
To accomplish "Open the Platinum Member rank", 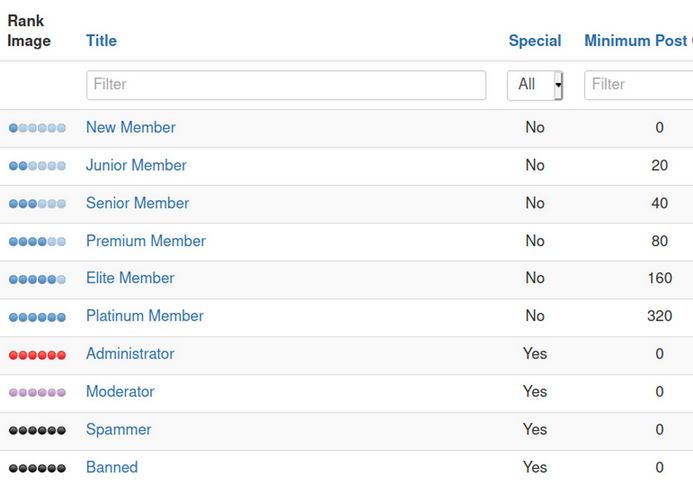I will (x=145, y=316).
